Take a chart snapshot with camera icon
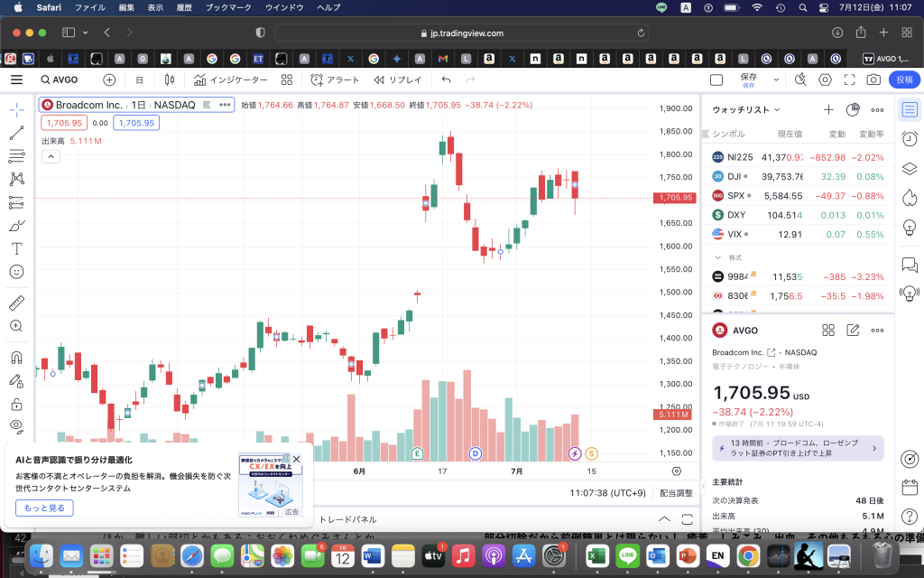The width and height of the screenshot is (924, 578). pos(873,79)
